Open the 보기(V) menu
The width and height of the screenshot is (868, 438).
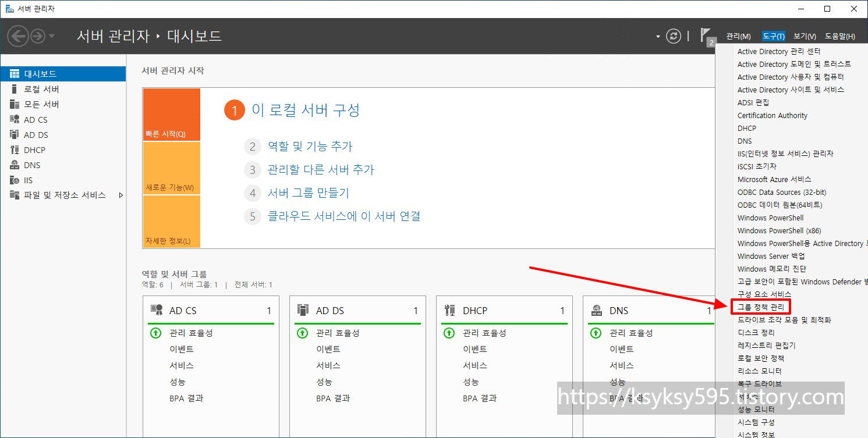click(x=805, y=36)
